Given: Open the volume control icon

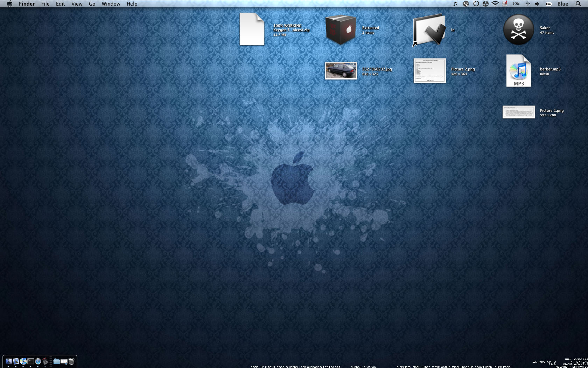Looking at the screenshot, I should [x=537, y=4].
